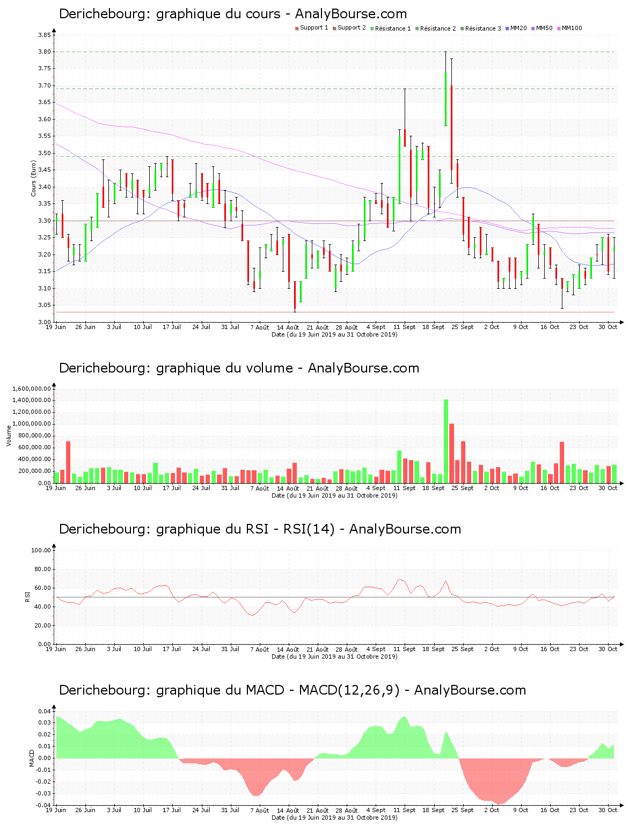This screenshot has width=644, height=832.
Task: Click the 'MACD' y-axis label
Action: (x=32, y=758)
